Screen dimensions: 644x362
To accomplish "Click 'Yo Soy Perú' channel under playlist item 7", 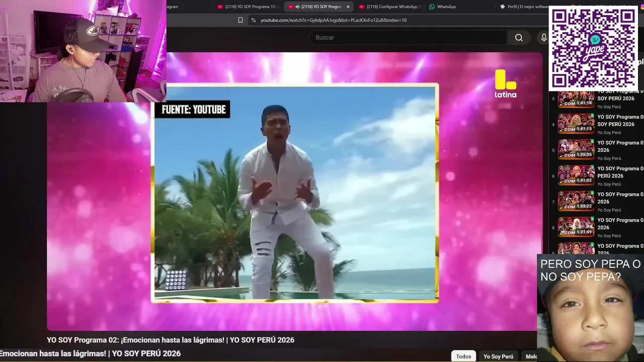I will click(x=609, y=210).
